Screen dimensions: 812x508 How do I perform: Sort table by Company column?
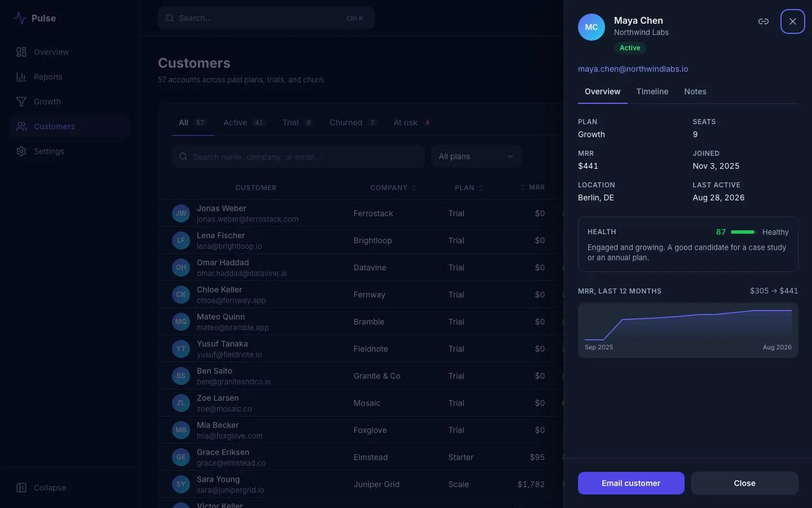[x=393, y=188]
